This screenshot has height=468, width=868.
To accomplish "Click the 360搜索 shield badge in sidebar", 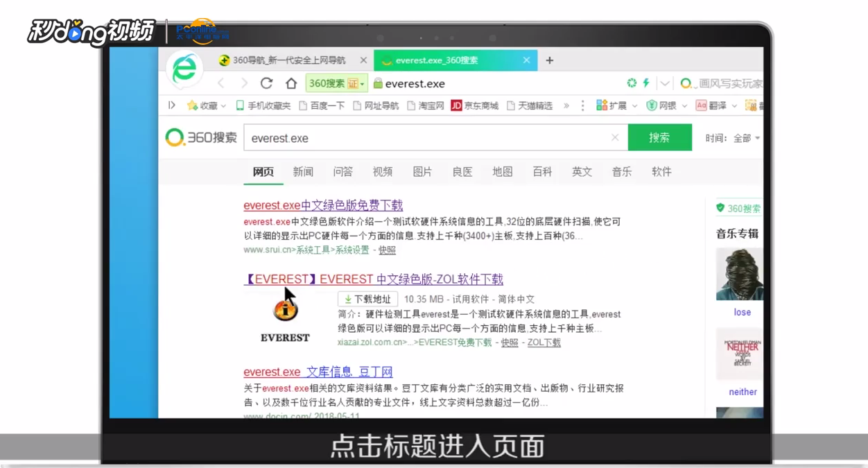I will (x=738, y=208).
